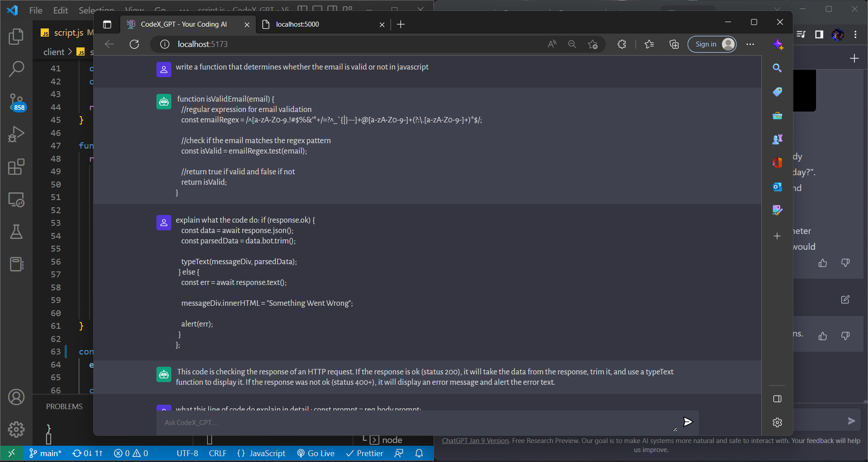Open the Source Control view in VS Code
Screen dimensions: 868x462
(x=17, y=102)
